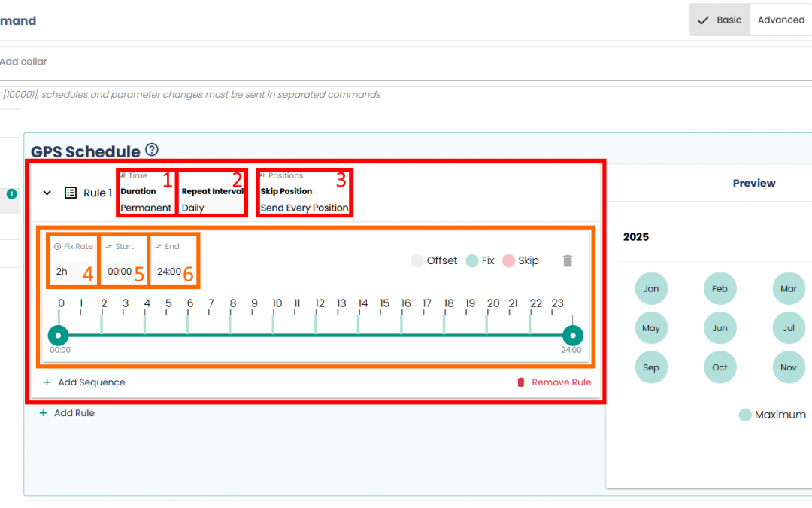Toggle the Jan month circle in Preview

(651, 289)
